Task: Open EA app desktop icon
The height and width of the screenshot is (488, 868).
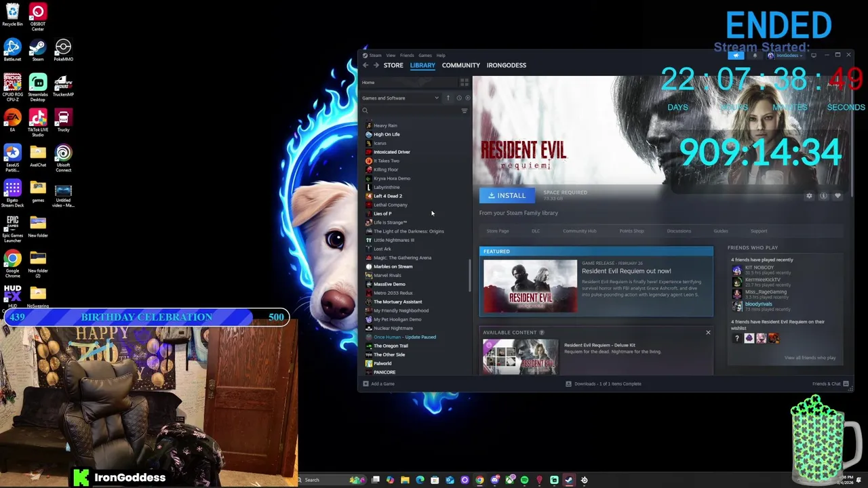Action: pyautogui.click(x=12, y=121)
